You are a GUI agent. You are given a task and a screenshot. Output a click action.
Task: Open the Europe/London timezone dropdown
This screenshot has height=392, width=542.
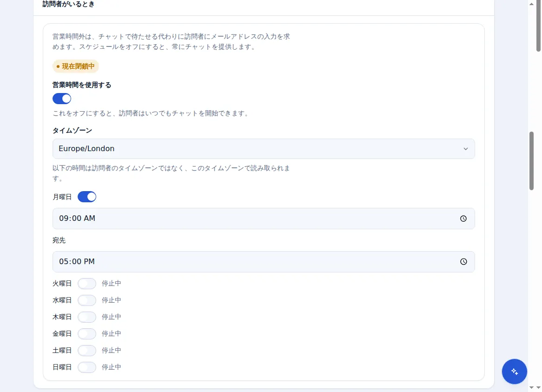(264, 149)
